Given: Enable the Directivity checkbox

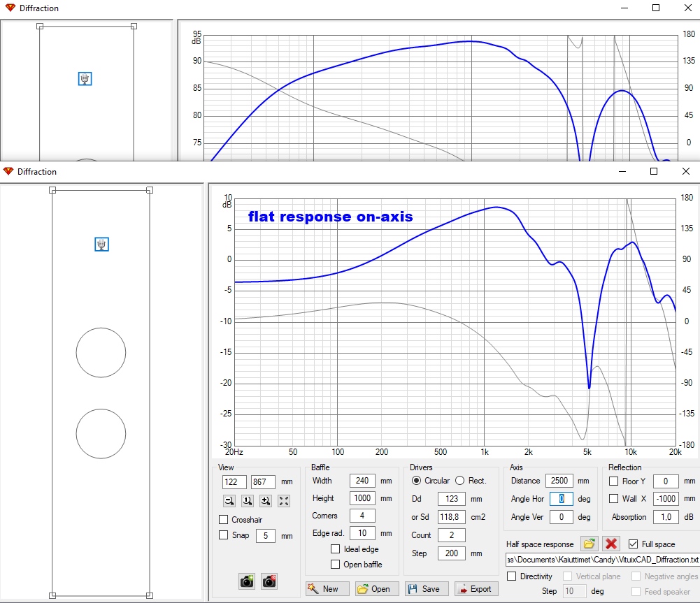Looking at the screenshot, I should pyautogui.click(x=512, y=576).
